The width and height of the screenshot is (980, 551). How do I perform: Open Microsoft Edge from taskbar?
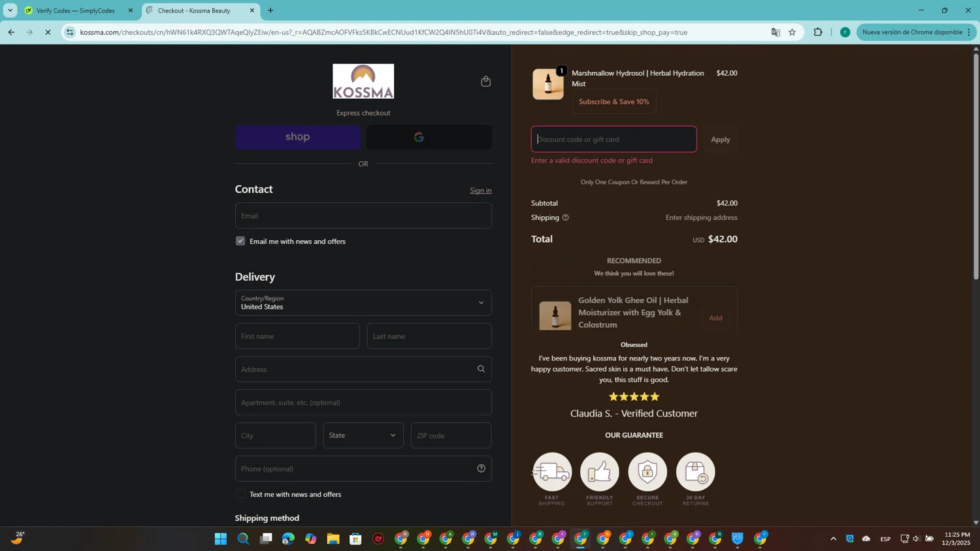pyautogui.click(x=288, y=539)
